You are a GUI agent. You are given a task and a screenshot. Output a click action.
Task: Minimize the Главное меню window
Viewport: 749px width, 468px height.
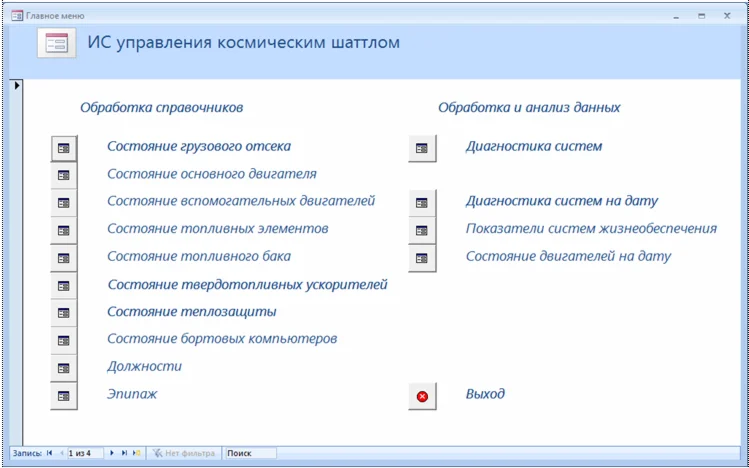[x=676, y=16]
